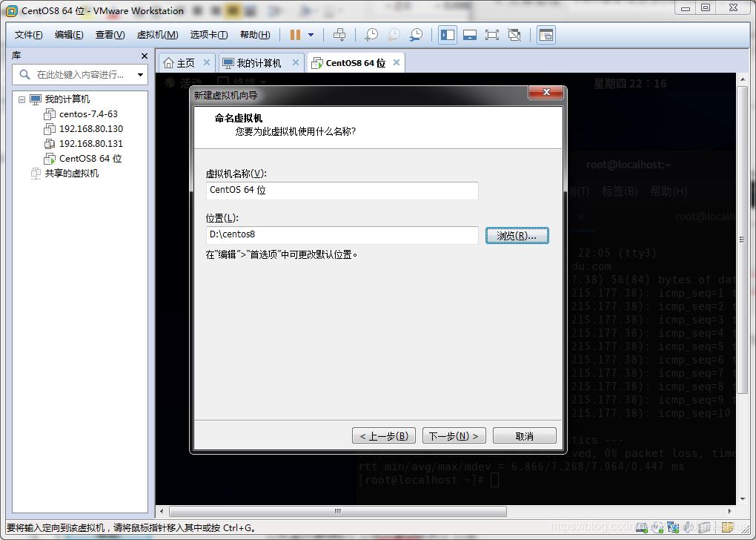Click the network adapter status icon
Screen dimensions: 756x540
(x=673, y=527)
